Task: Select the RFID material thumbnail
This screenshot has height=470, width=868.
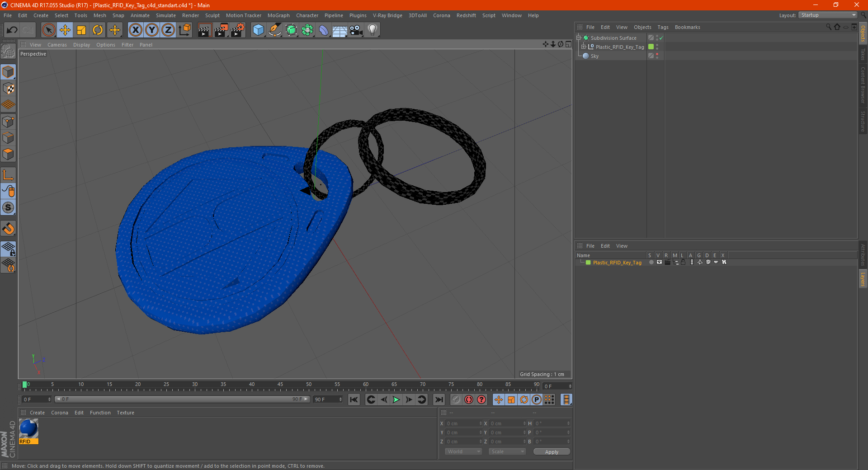Action: [x=28, y=432]
